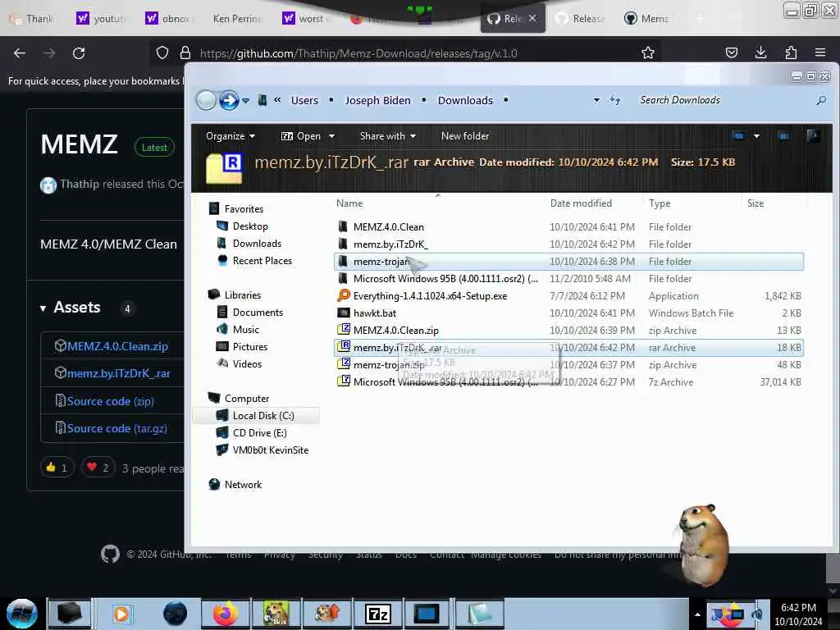Download Source code (zip) link
This screenshot has width=840, height=630.
point(111,401)
